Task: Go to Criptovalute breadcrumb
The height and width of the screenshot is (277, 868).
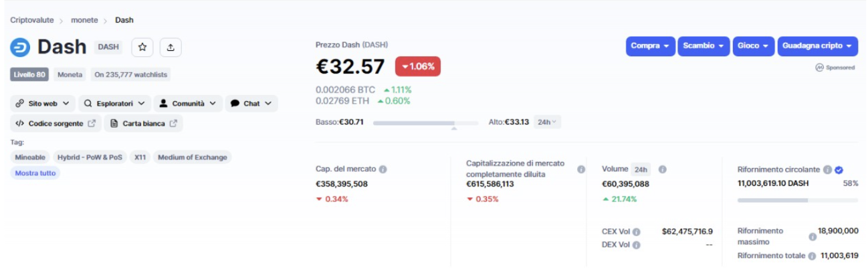Action: (32, 20)
